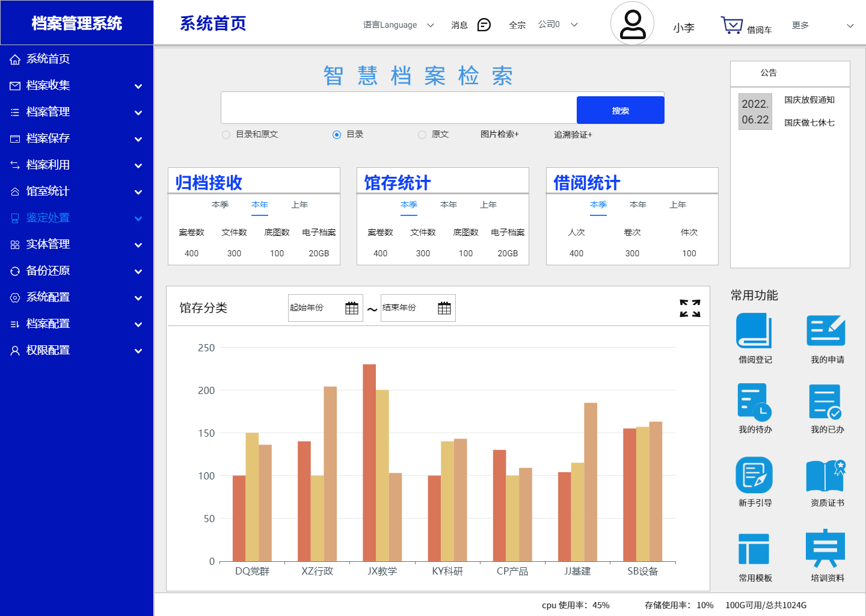Select the 目录和原文 radio button
Image resolution: width=866 pixels, height=616 pixels.
tap(226, 135)
